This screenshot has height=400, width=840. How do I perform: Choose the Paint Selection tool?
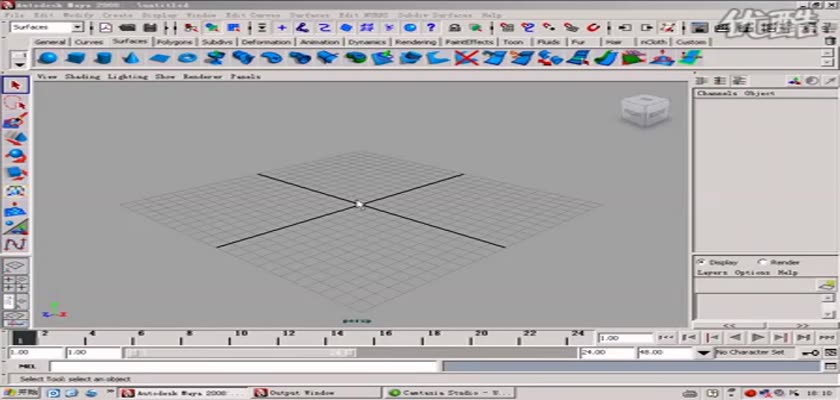pos(16,120)
